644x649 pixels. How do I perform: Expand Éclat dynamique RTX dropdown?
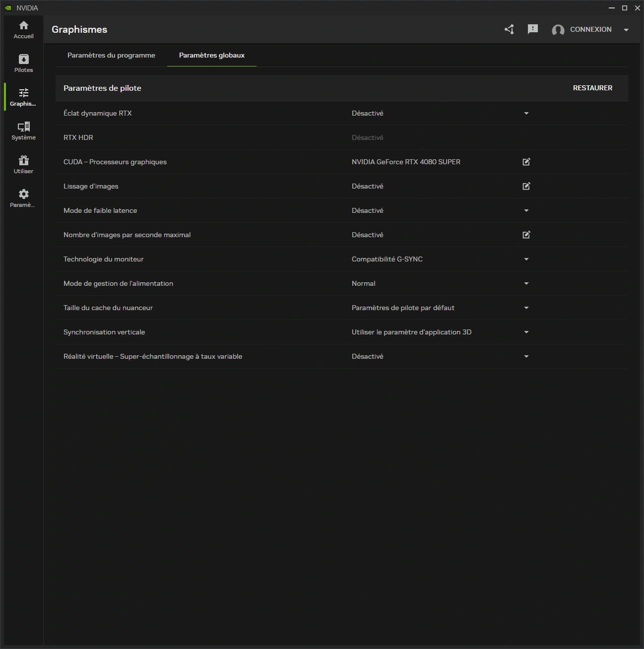point(526,113)
